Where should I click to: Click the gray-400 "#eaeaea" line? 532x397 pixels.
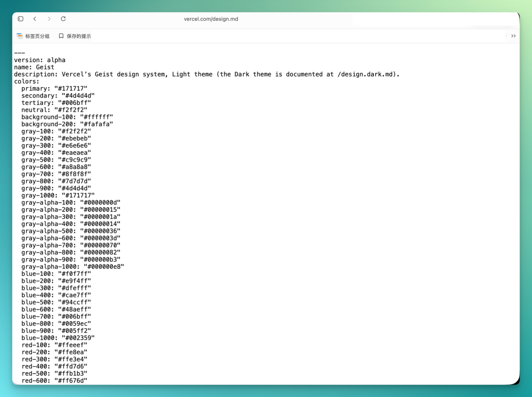click(x=56, y=153)
